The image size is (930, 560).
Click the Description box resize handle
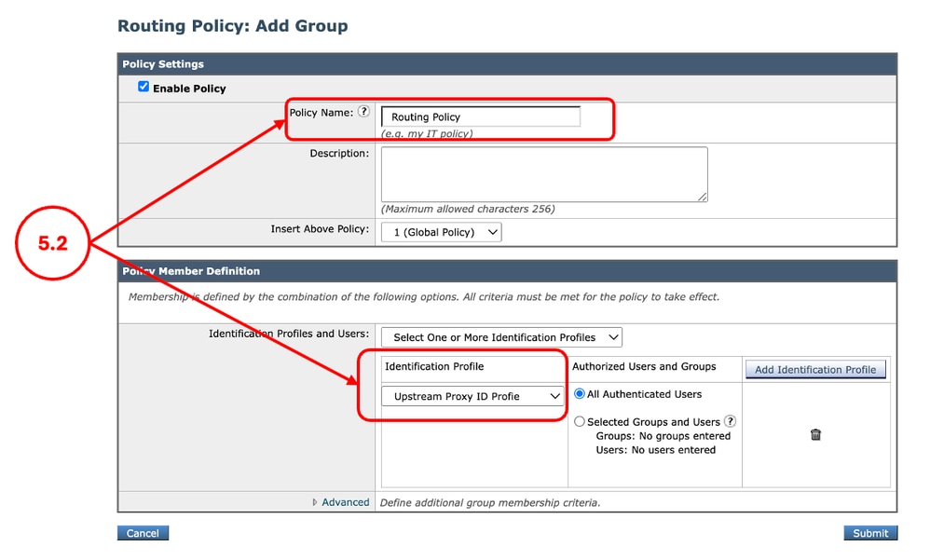click(x=702, y=197)
